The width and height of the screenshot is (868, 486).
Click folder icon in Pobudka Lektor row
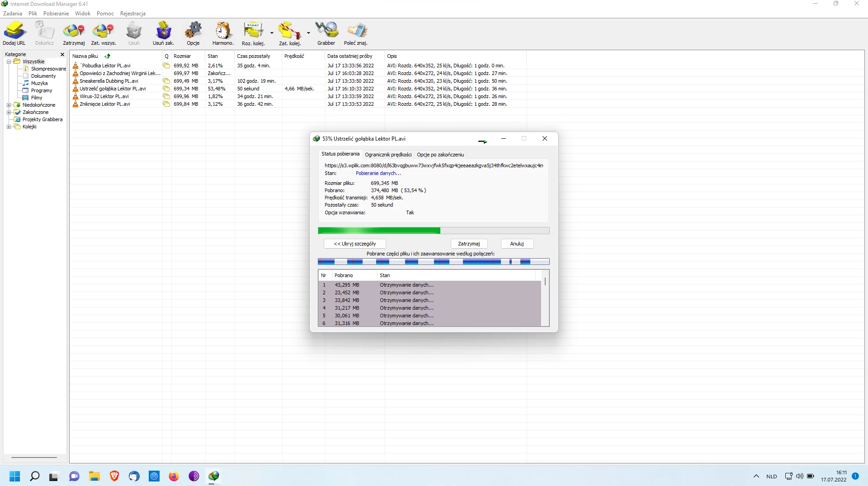pyautogui.click(x=166, y=66)
